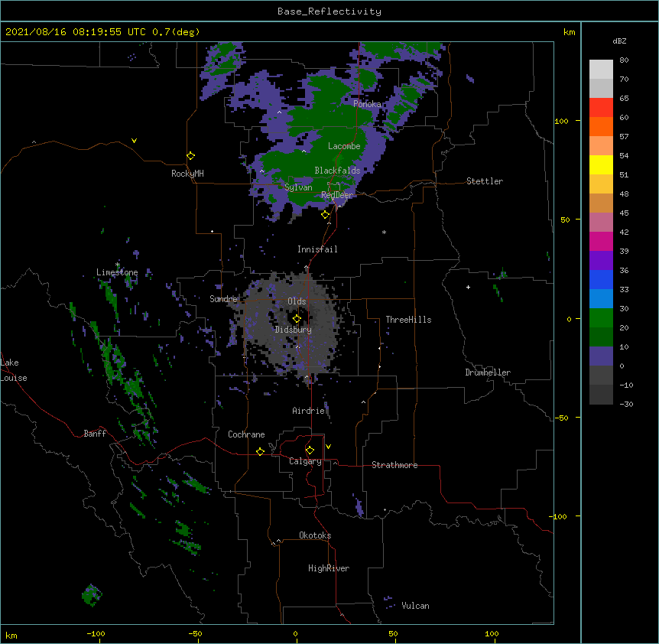The height and width of the screenshot is (644, 659).
Task: Click the 50 tick label on bottom axis
Action: [x=393, y=633]
